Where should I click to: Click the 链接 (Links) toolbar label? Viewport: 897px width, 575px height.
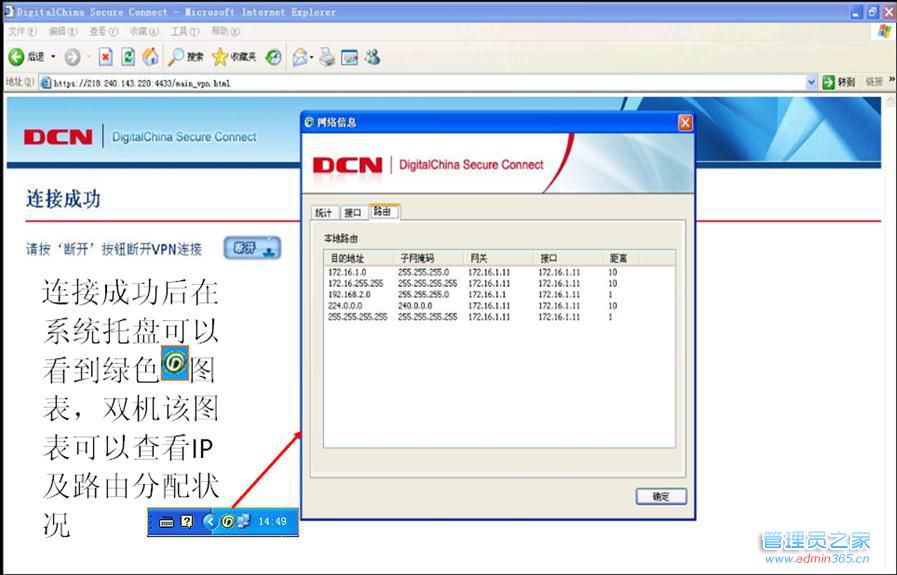tap(874, 82)
